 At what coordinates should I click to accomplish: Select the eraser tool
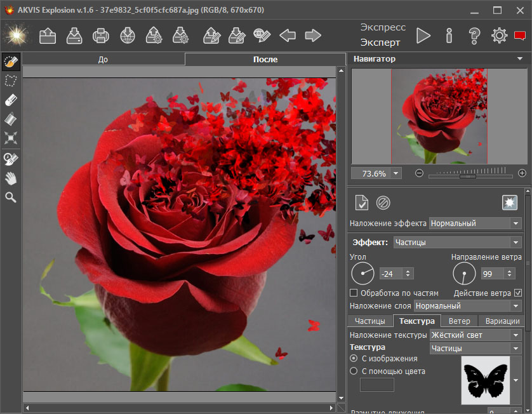[x=11, y=100]
